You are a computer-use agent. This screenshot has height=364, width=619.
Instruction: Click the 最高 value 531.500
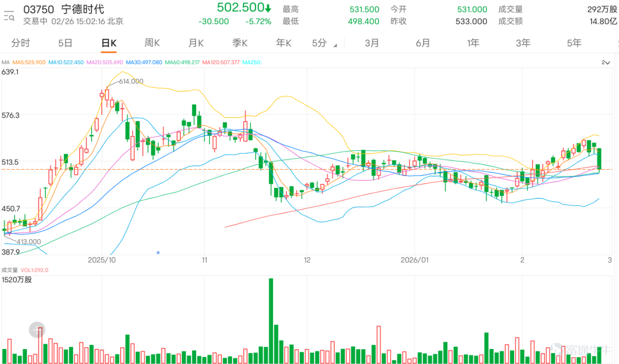364,9
